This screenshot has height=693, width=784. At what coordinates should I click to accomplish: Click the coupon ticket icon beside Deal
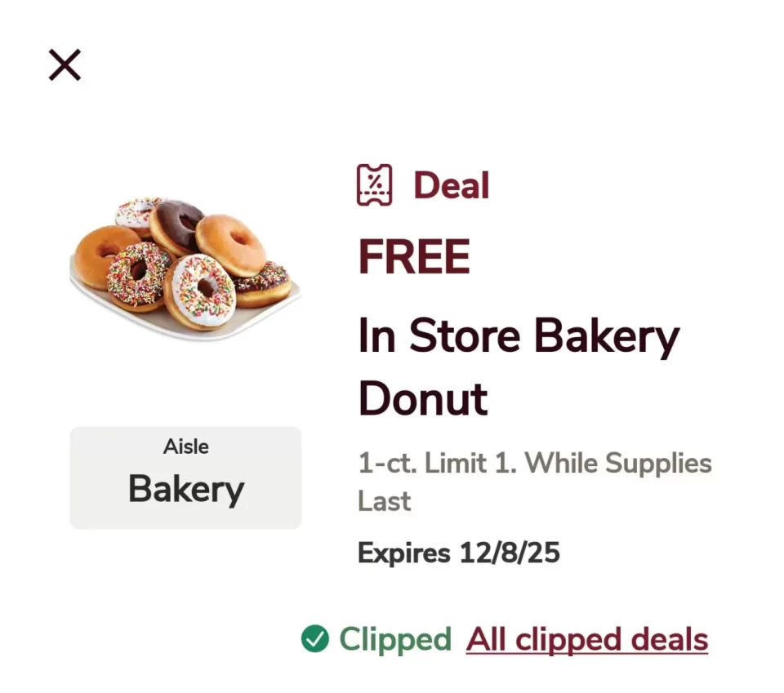pyautogui.click(x=375, y=184)
